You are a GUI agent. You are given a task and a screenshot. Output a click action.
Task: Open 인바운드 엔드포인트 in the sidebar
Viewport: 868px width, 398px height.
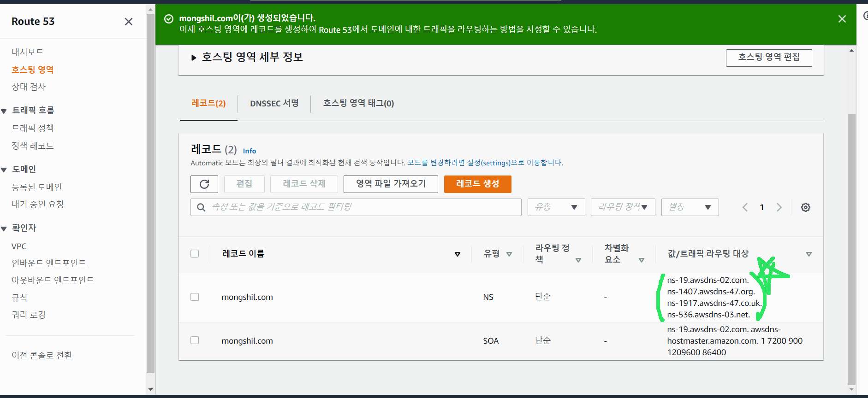[49, 263]
